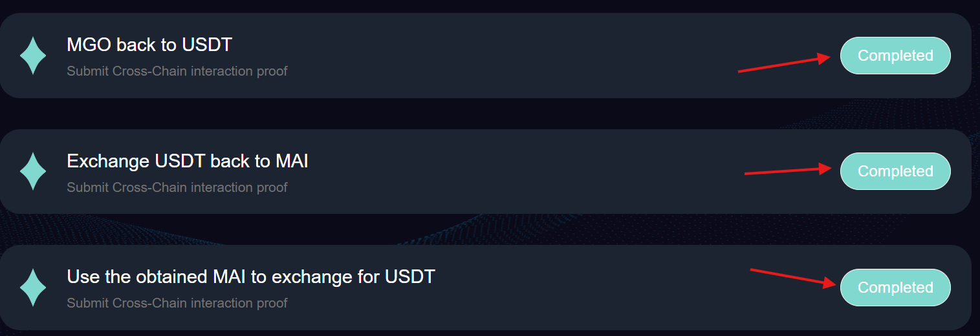Image resolution: width=980 pixels, height=336 pixels.
Task: Click the proof subtitle under Use the obtained MAI
Action: [x=177, y=303]
